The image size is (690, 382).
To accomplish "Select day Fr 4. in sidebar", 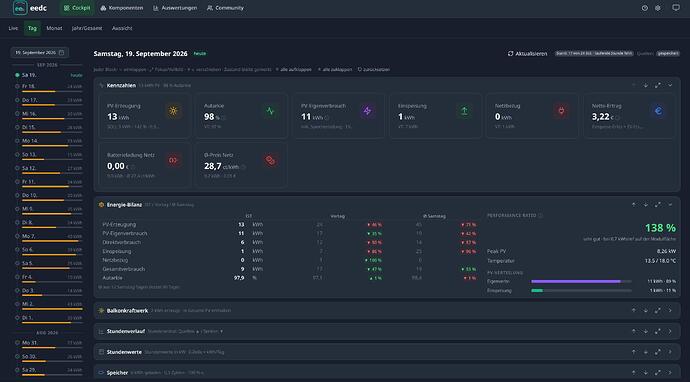I will click(49, 278).
